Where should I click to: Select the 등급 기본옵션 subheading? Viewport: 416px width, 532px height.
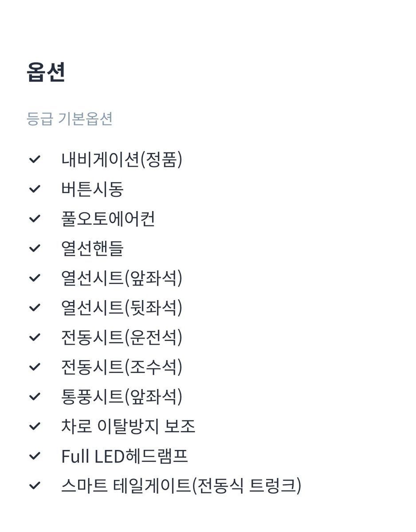coord(70,119)
